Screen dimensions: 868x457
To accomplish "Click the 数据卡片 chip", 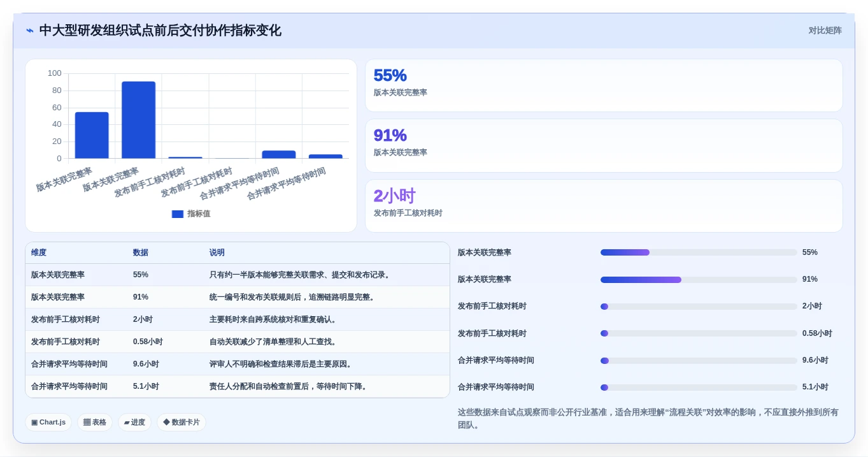I will 181,422.
